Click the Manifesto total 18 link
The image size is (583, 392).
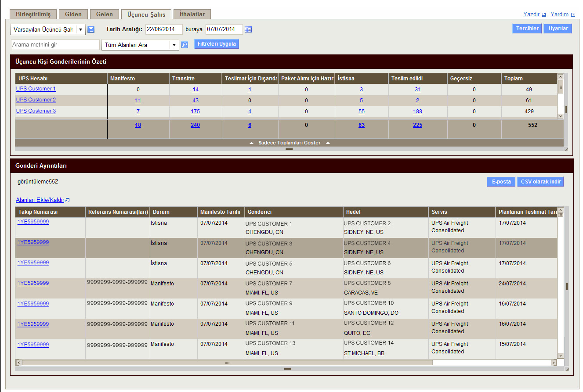[x=138, y=125]
